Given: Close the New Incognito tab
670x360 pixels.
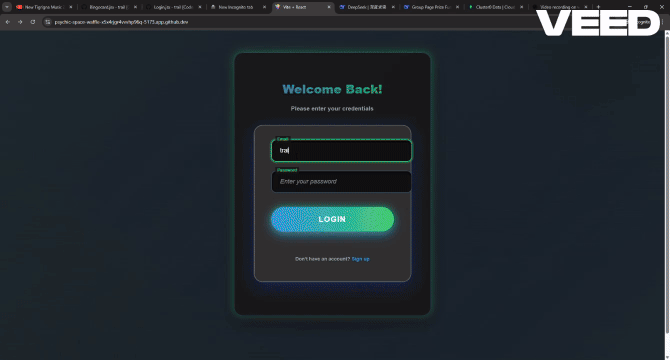Looking at the screenshot, I should [264, 7].
